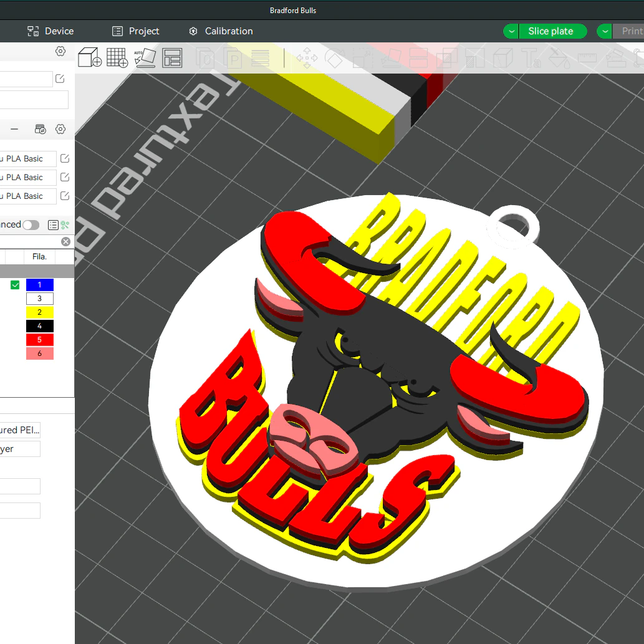Select red filament swatch 5
Image resolution: width=644 pixels, height=644 pixels.
click(40, 340)
